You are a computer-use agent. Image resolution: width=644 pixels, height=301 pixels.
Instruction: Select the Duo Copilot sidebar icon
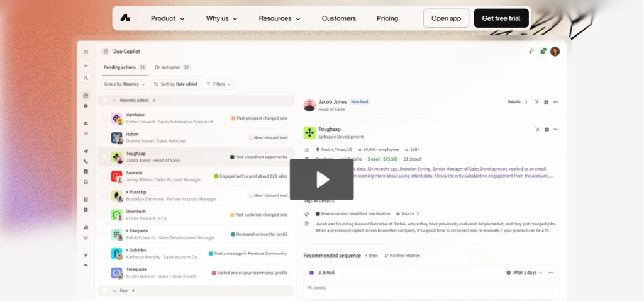click(86, 96)
